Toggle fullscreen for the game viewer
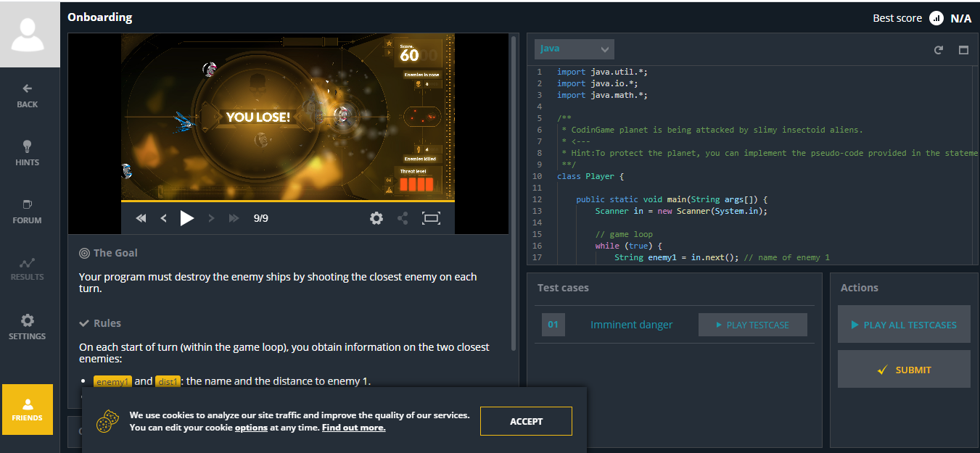This screenshot has height=453, width=980. pos(432,218)
